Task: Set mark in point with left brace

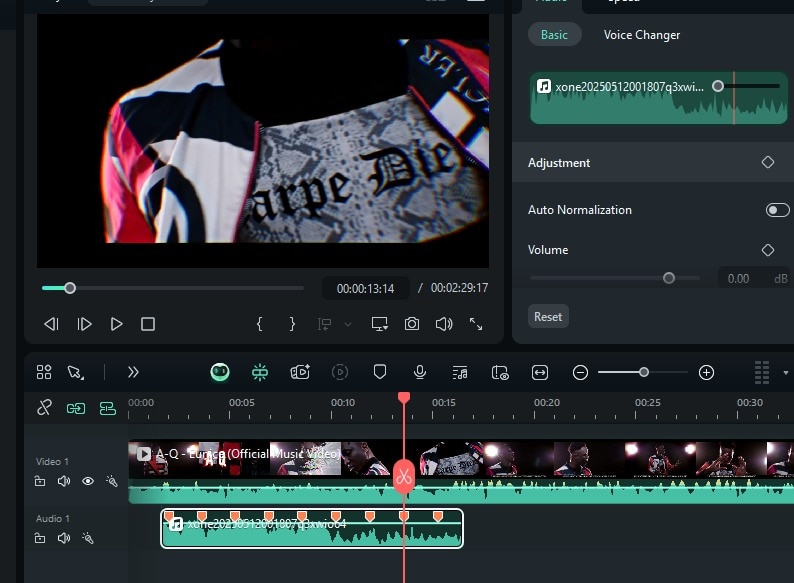Action: click(x=259, y=324)
